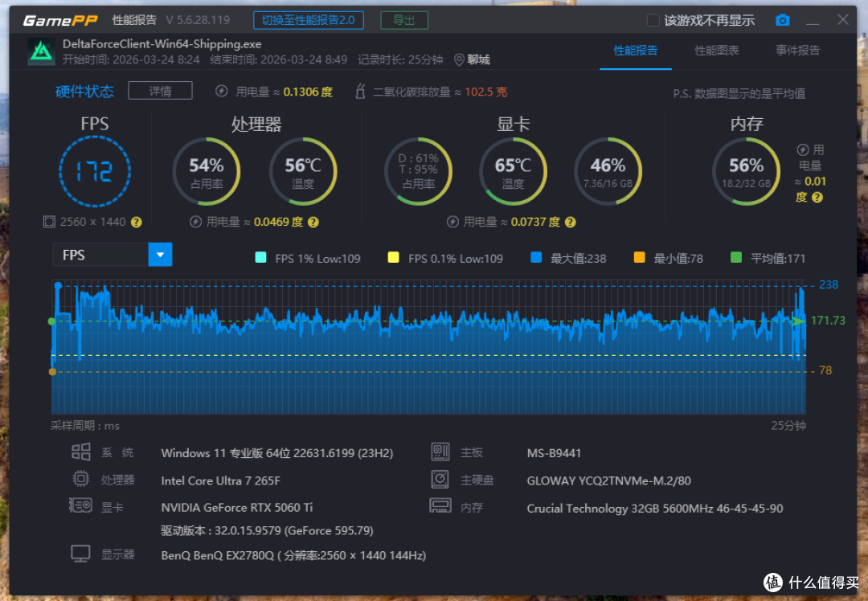
Task: Switch to 性能报告 tab
Action: point(636,51)
